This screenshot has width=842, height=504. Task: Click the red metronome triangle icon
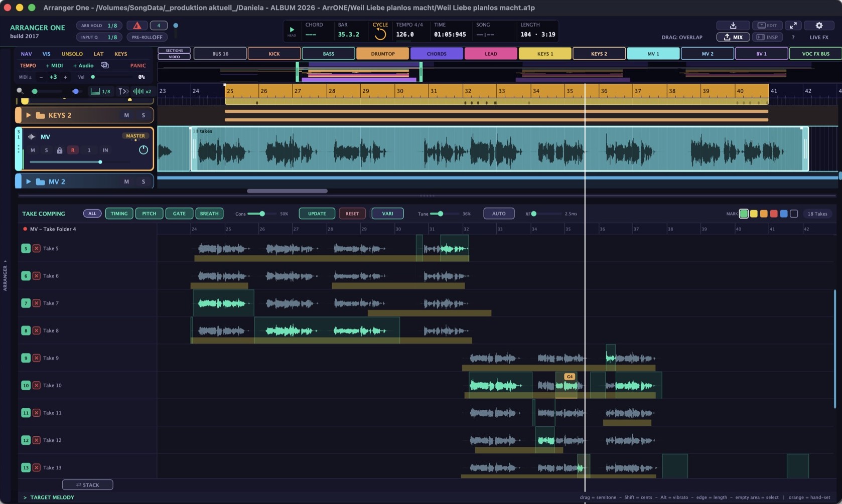click(x=137, y=26)
